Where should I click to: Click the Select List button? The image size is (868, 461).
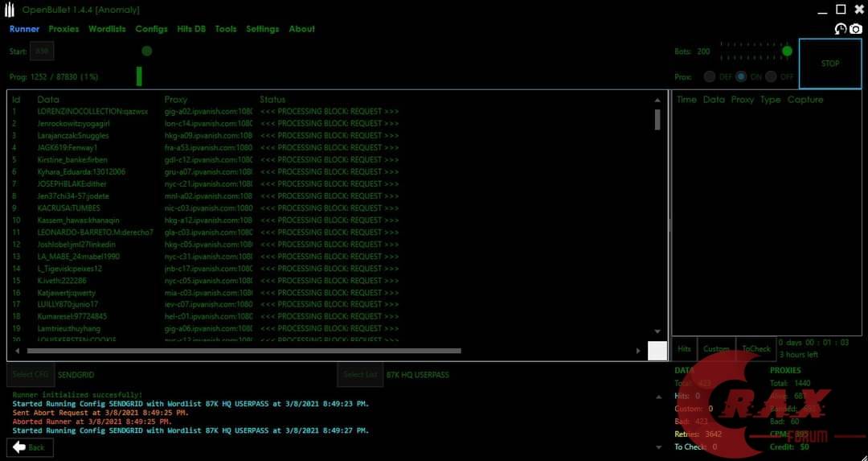(360, 375)
